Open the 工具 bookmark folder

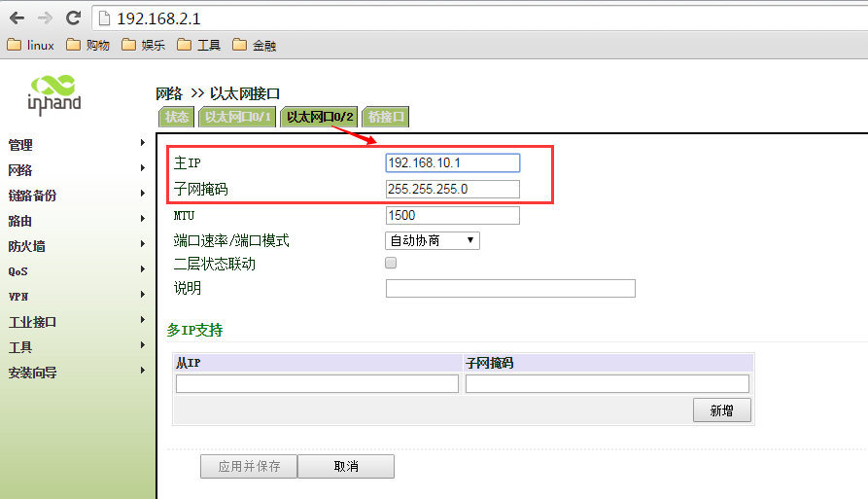[198, 45]
